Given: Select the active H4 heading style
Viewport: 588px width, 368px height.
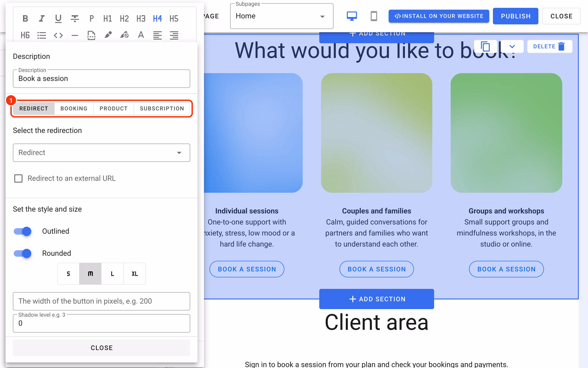Looking at the screenshot, I should 157,18.
